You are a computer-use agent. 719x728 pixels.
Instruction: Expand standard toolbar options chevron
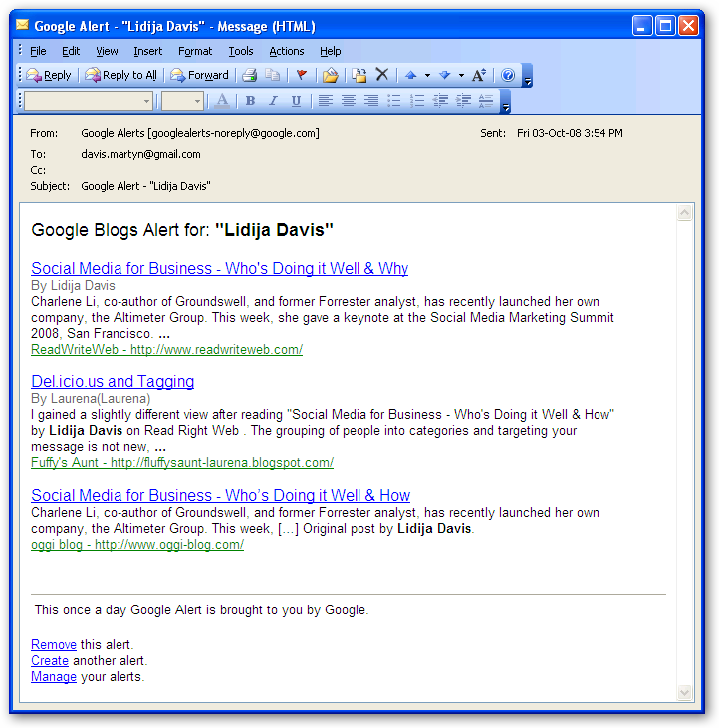coord(527,76)
